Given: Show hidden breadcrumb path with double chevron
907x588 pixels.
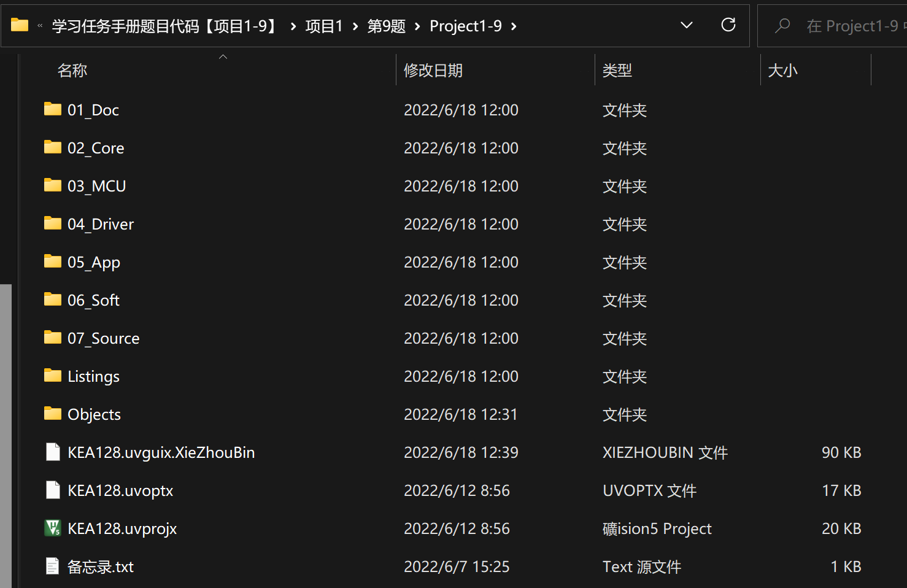Looking at the screenshot, I should [x=40, y=26].
